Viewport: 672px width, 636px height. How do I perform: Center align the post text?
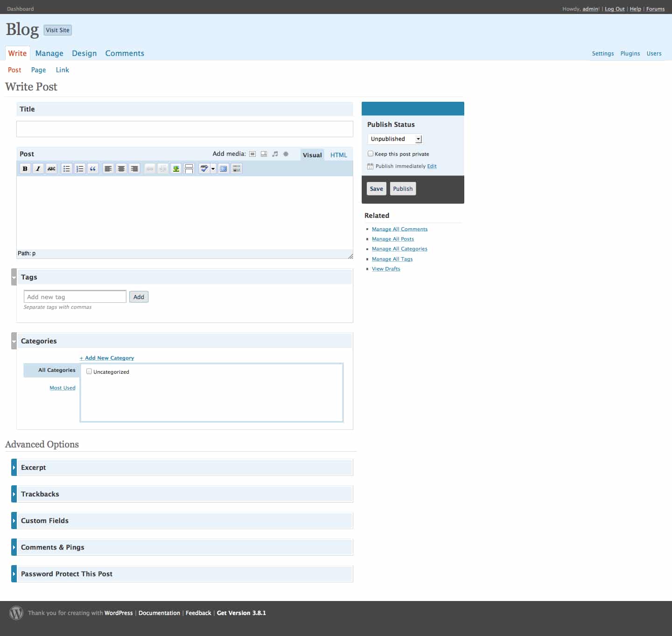121,169
